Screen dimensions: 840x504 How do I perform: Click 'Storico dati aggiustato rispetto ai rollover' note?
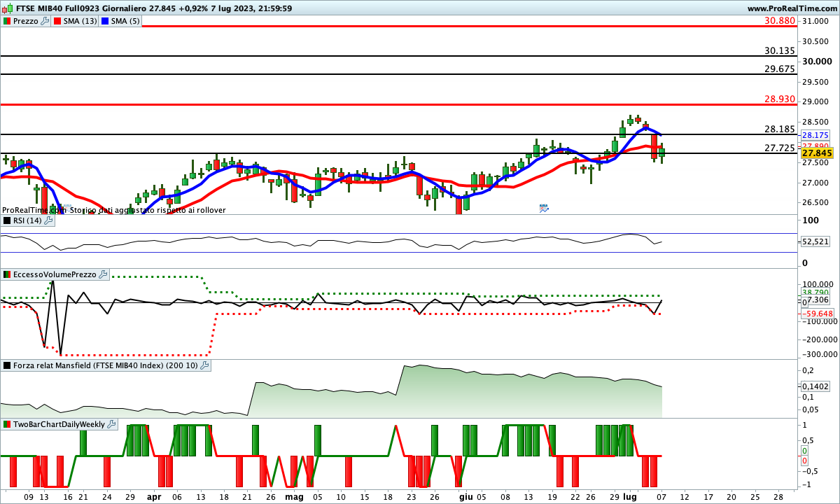[x=148, y=210]
